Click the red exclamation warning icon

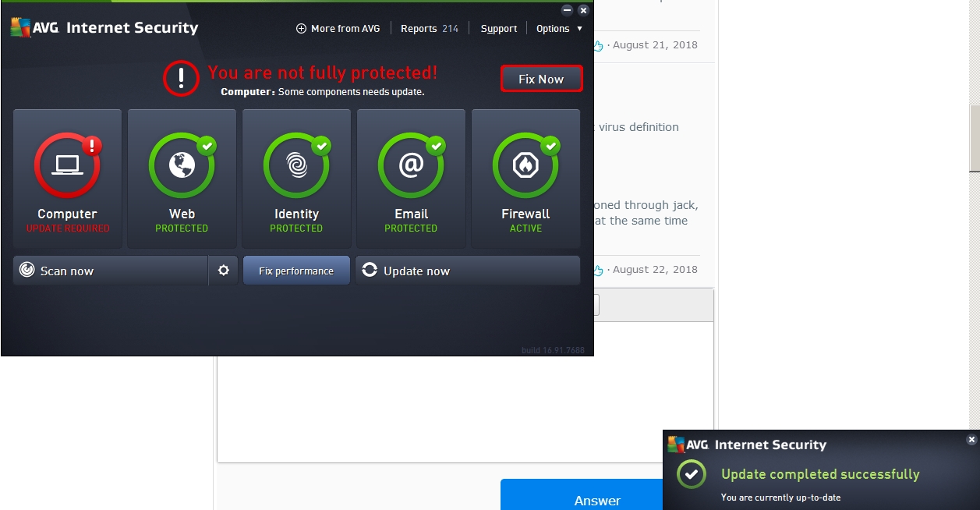coord(181,78)
